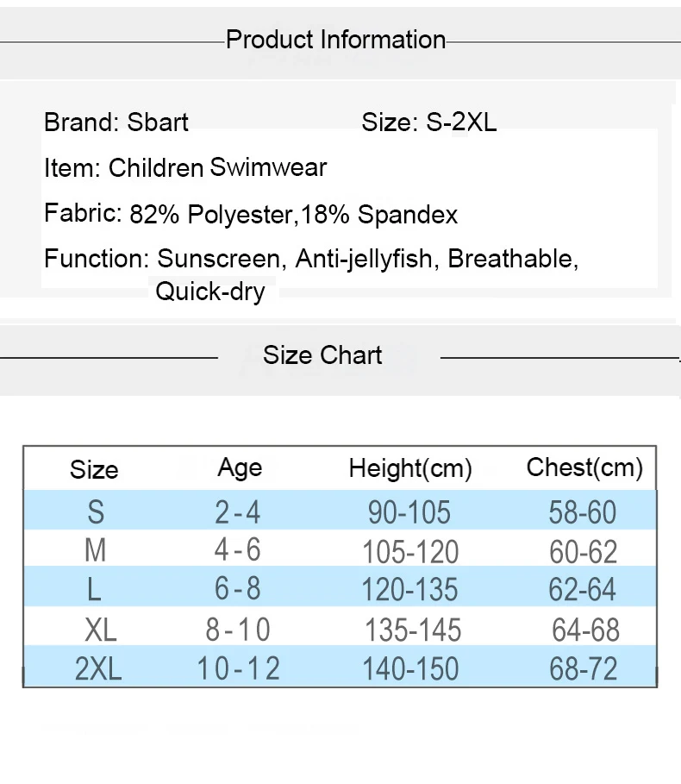The image size is (681, 784).
Task: Select the L size row
Action: pyautogui.click(x=340, y=586)
